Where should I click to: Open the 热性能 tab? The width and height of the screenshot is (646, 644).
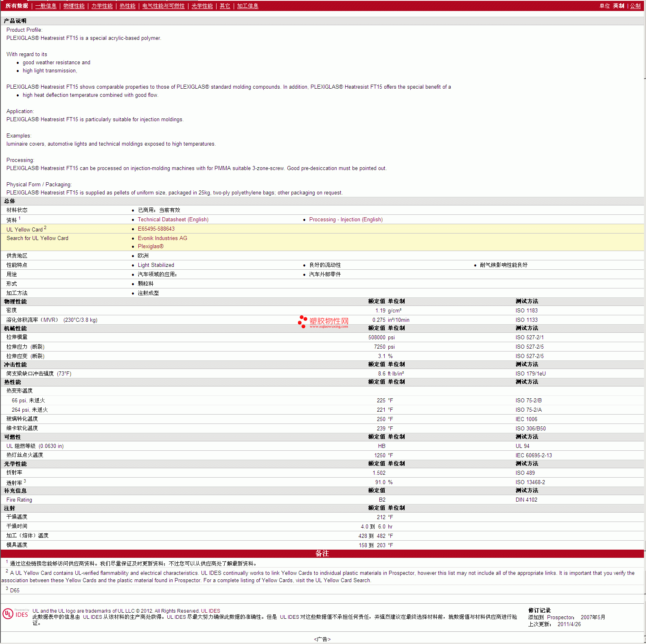(x=127, y=6)
